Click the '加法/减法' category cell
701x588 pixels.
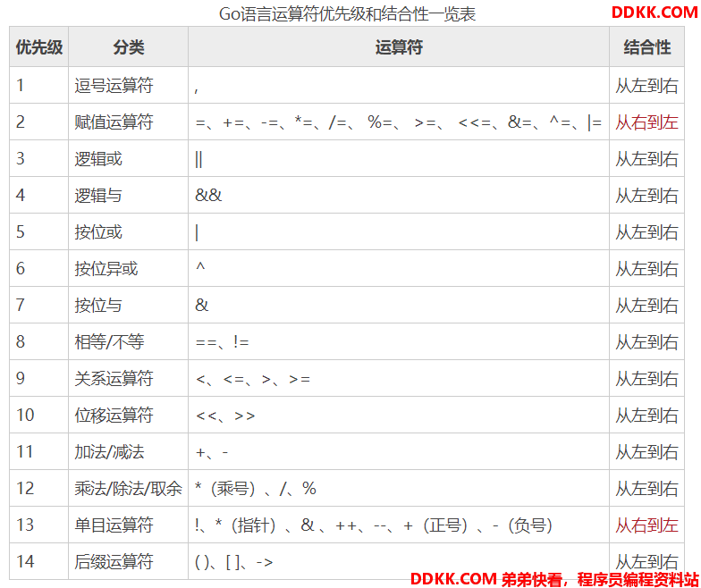point(129,452)
